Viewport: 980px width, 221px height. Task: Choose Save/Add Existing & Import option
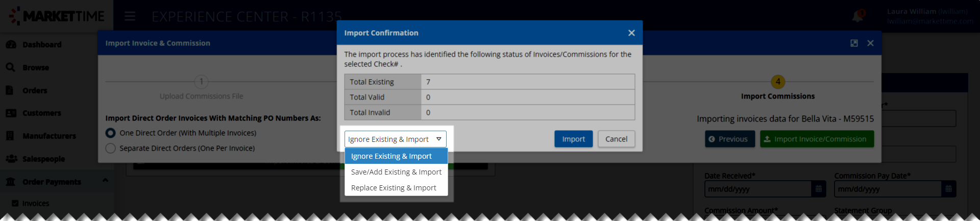pyautogui.click(x=396, y=172)
